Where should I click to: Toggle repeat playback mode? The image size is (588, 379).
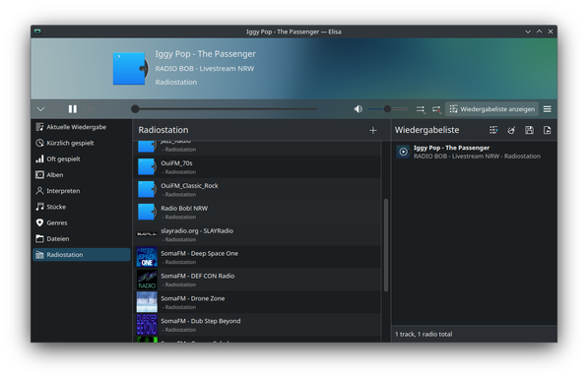[436, 109]
